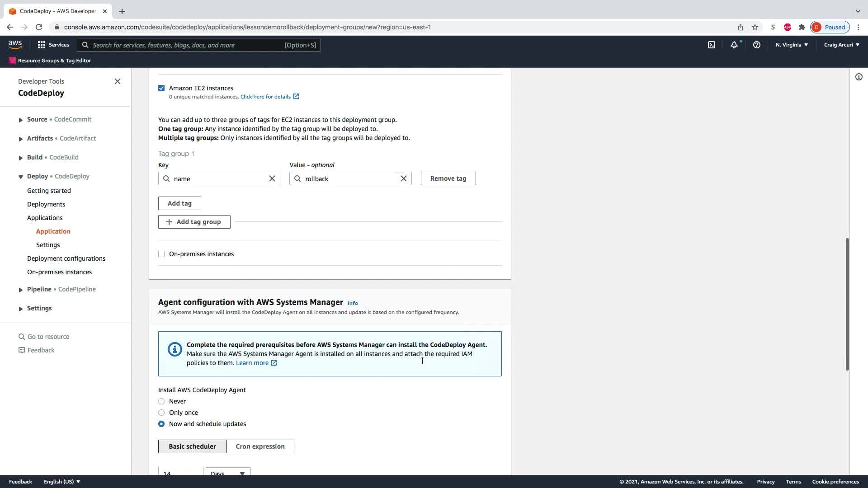The image size is (868, 488).
Task: Click the help question mark icon
Action: click(757, 45)
